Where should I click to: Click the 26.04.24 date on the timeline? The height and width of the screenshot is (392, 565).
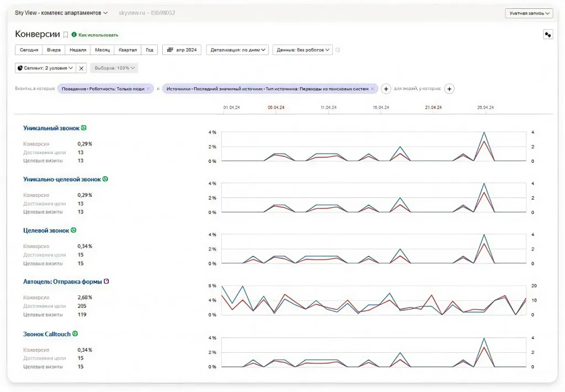[486, 108]
